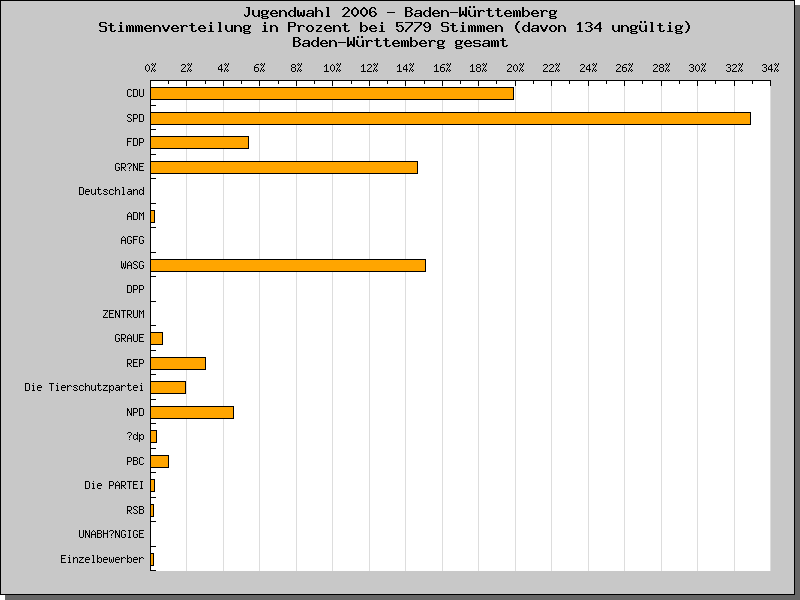Select the GRAUE bar
This screenshot has width=800, height=600.
coord(157,338)
